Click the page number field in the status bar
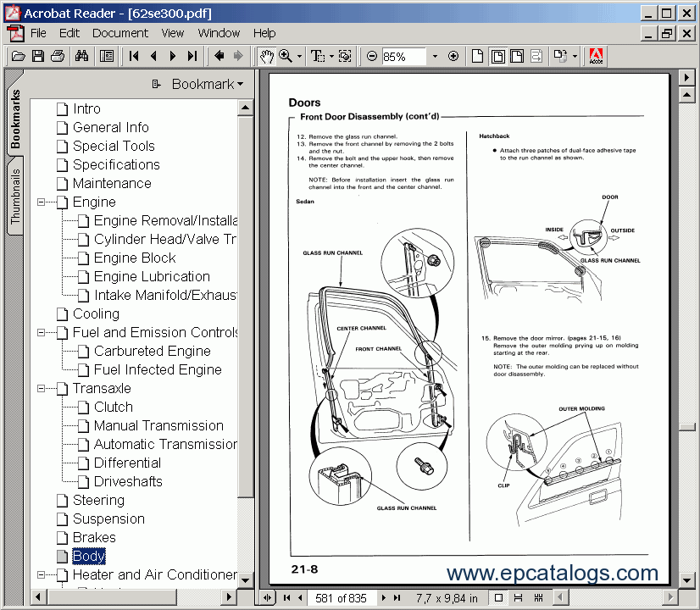The image size is (700, 610). [341, 598]
